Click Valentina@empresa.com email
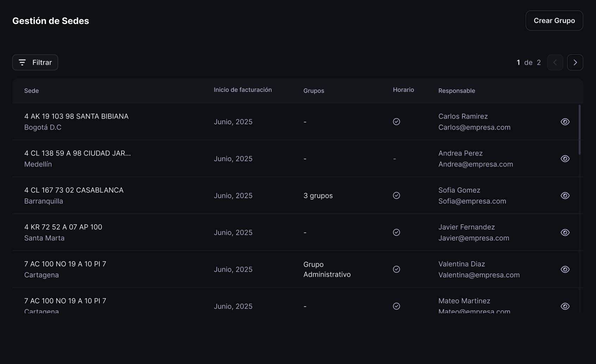The height and width of the screenshot is (364, 596). (479, 275)
